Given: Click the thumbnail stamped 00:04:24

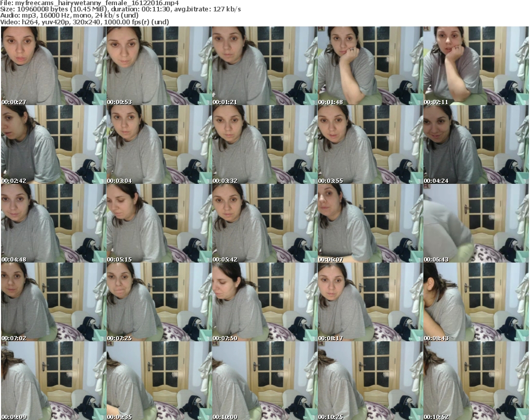Looking at the screenshot, I should 476,144.
